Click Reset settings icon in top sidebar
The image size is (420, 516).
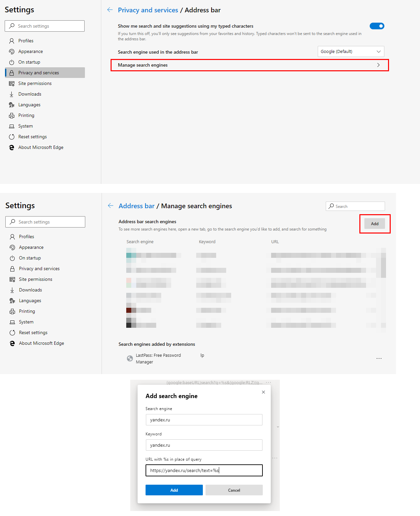(x=12, y=137)
